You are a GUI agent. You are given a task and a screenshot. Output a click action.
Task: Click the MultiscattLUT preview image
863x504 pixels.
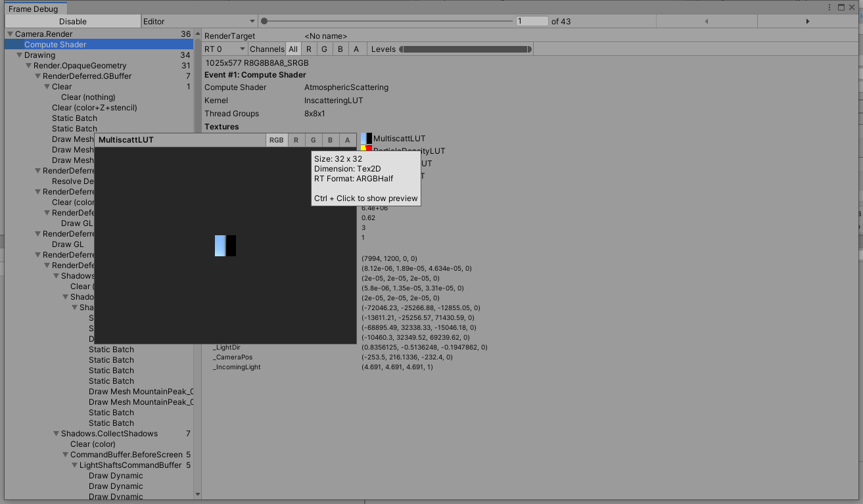point(225,246)
